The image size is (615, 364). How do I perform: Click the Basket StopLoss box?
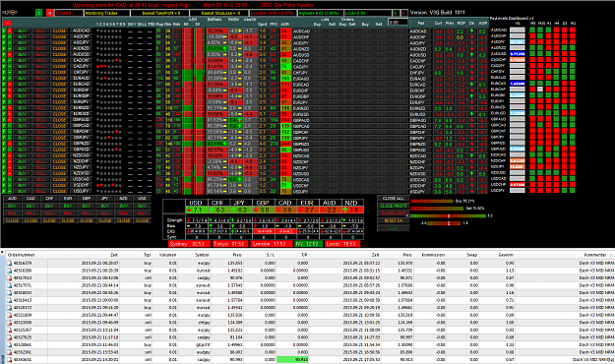click(220, 13)
